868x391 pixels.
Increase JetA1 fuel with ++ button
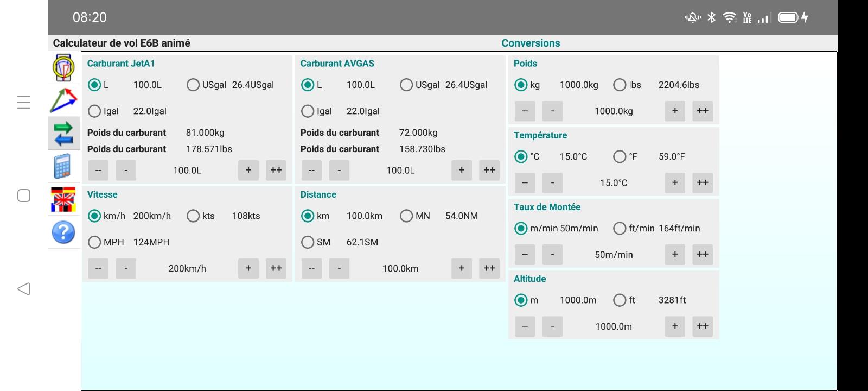pos(276,170)
